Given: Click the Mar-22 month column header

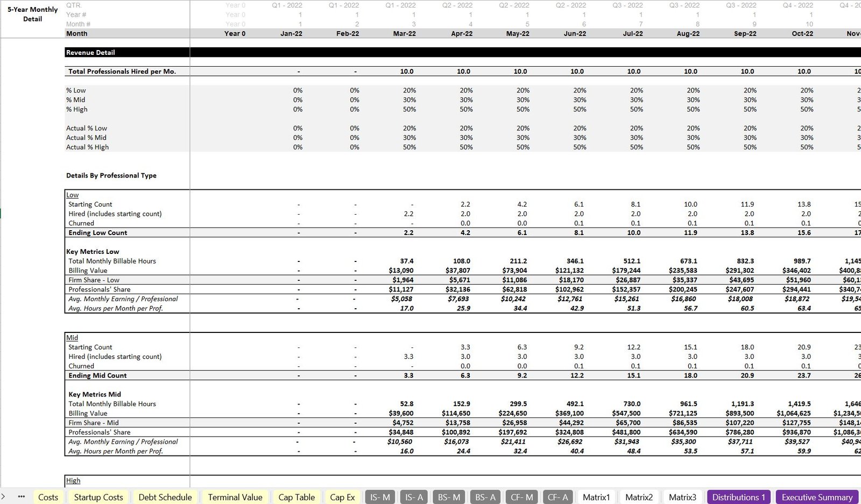Looking at the screenshot, I should tap(404, 33).
